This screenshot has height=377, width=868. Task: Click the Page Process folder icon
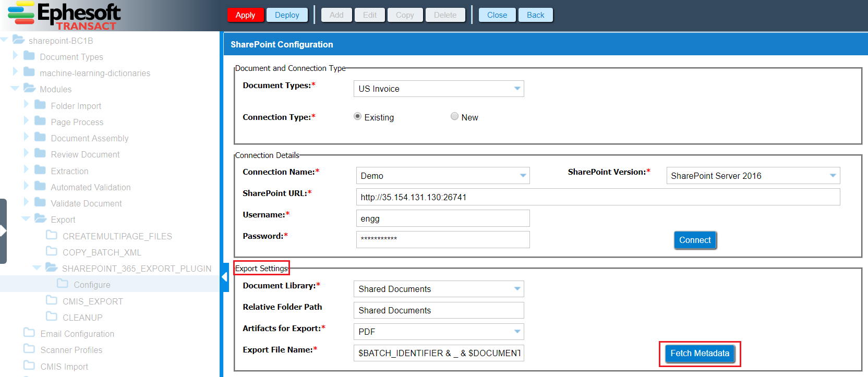[40, 121]
